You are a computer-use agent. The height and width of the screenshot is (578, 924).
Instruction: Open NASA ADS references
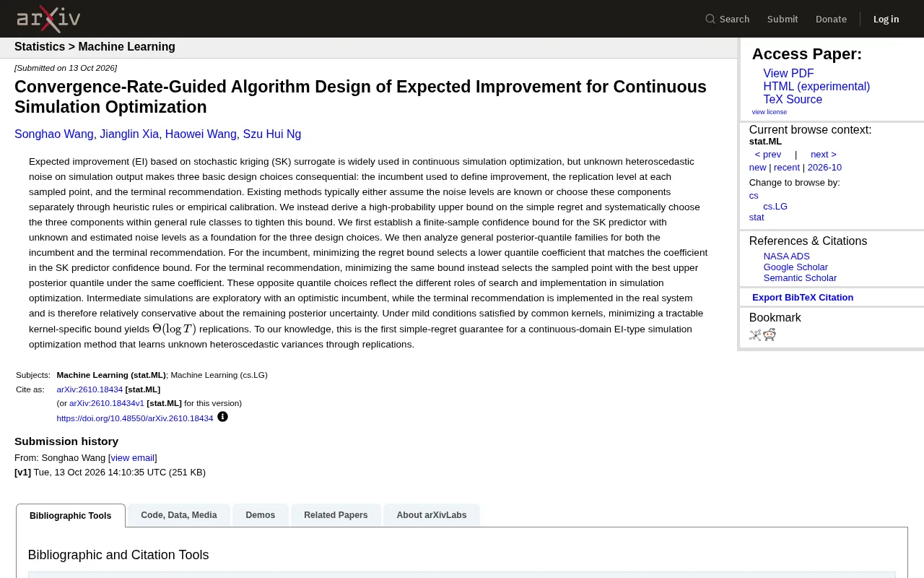click(x=786, y=256)
